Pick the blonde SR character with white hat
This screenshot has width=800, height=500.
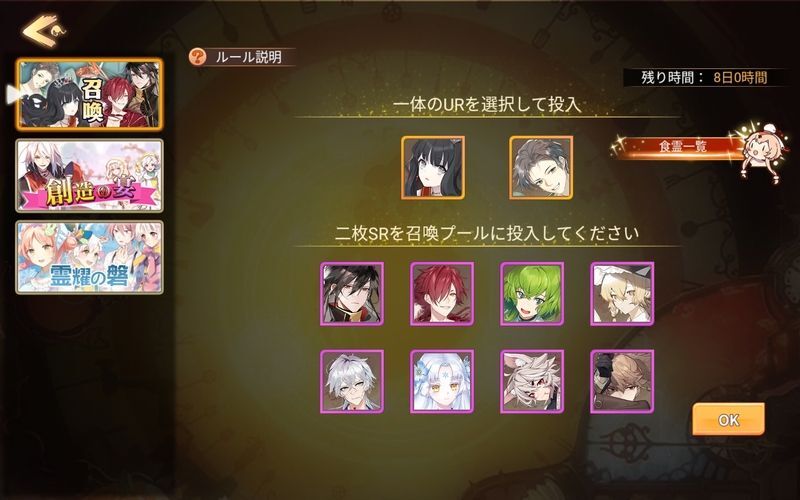pyautogui.click(x=622, y=294)
